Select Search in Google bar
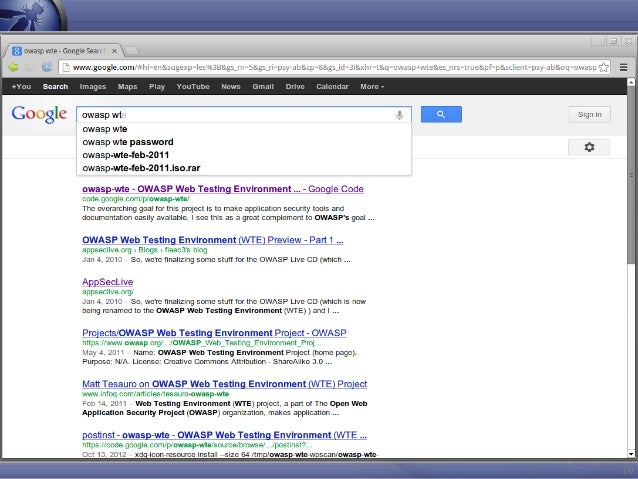Screen dimensions: 638x479 pos(55,87)
